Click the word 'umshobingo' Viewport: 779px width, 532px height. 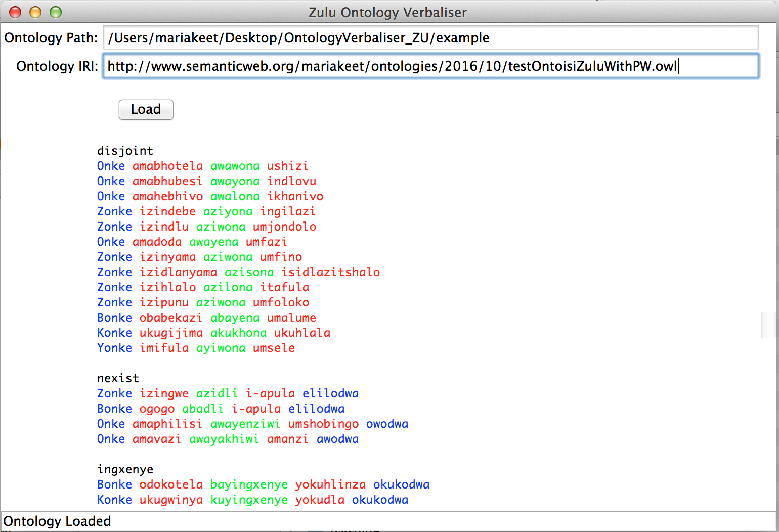(x=323, y=424)
